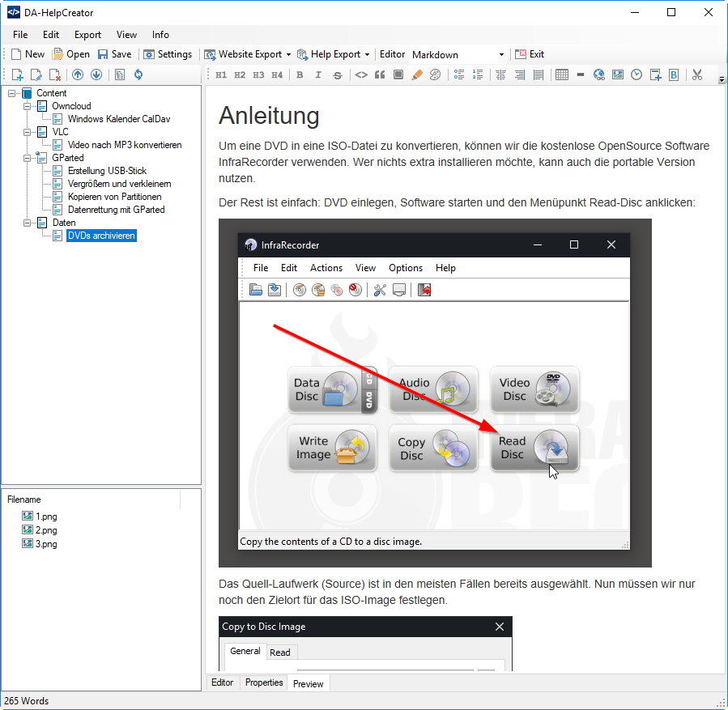Screen dimensions: 728x710
Task: Open the View menu
Action: (126, 35)
